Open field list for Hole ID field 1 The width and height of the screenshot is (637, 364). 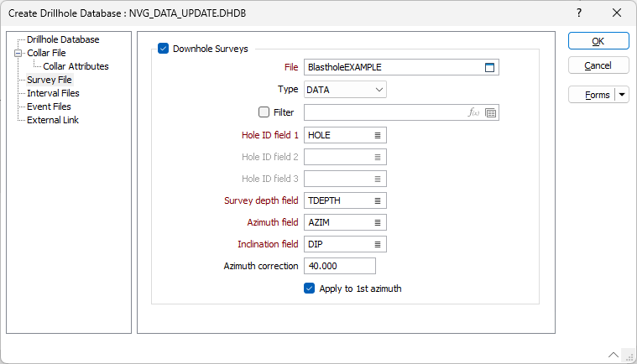pyautogui.click(x=378, y=136)
